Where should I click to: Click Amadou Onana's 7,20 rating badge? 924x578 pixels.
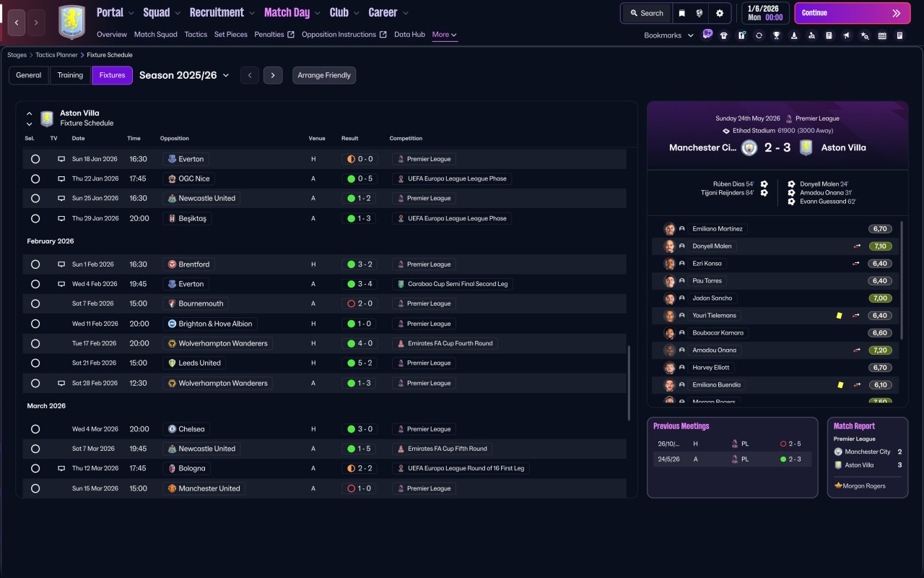point(880,350)
